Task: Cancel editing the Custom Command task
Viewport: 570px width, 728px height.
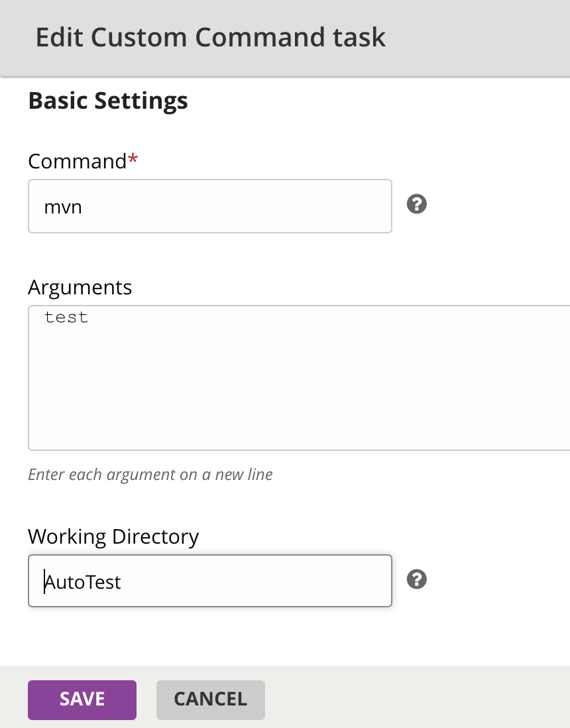Action: point(210,699)
